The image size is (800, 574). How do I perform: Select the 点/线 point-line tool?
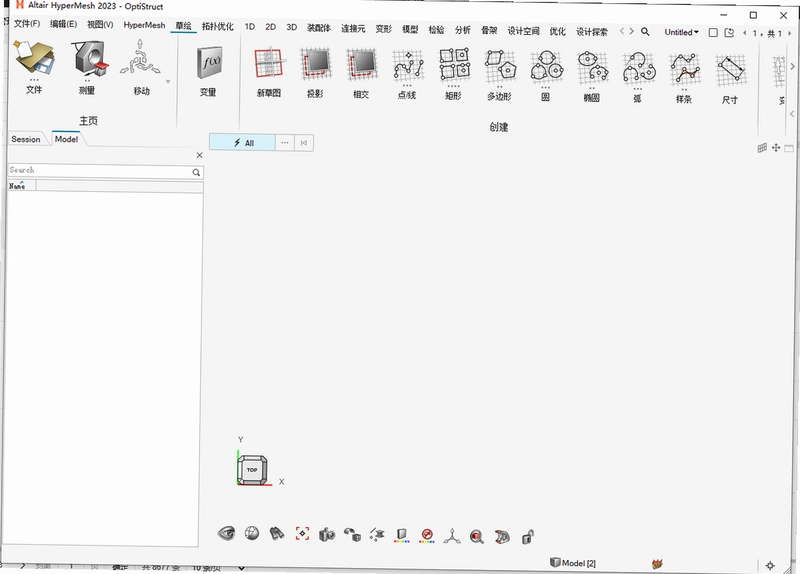(x=407, y=65)
